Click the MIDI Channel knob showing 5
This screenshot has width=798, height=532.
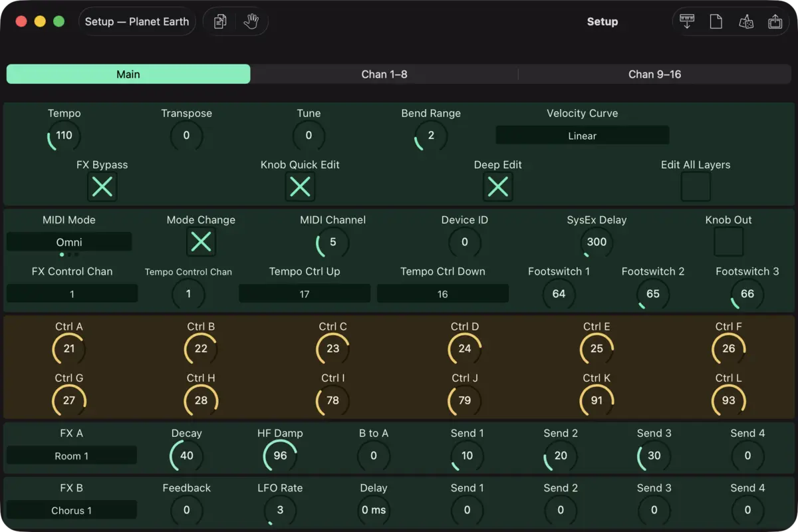332,242
